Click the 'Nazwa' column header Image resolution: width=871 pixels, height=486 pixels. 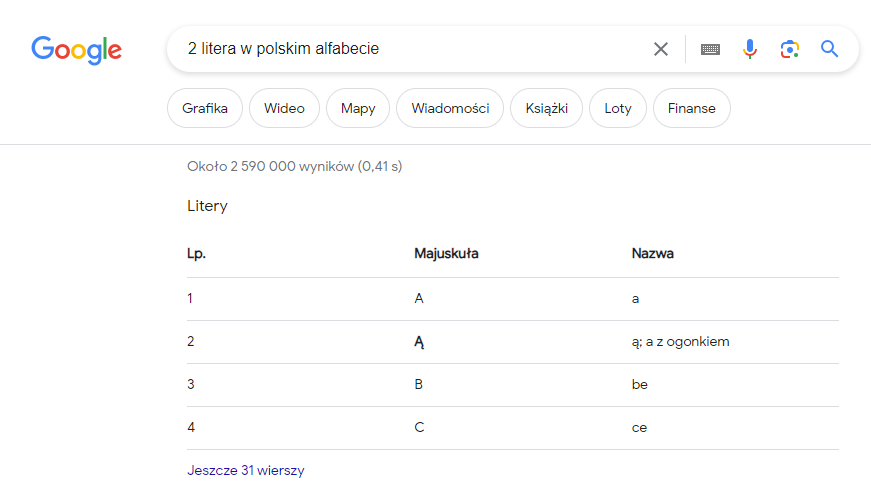click(653, 254)
